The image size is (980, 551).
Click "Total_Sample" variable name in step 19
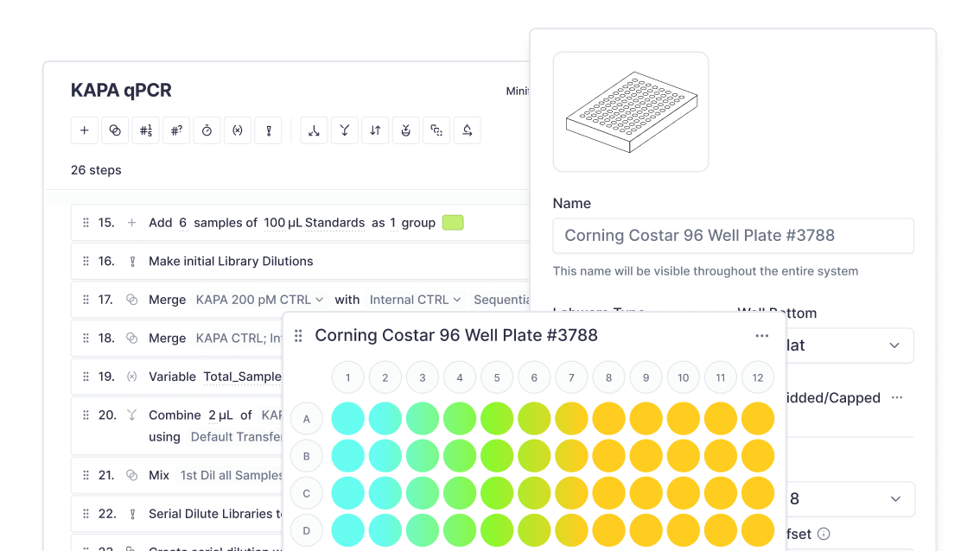243,377
